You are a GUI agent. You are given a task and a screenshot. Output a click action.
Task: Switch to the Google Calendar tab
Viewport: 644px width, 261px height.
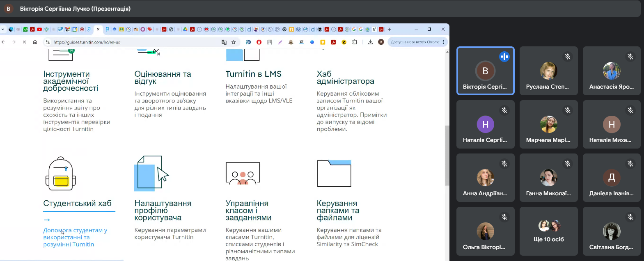75,29
